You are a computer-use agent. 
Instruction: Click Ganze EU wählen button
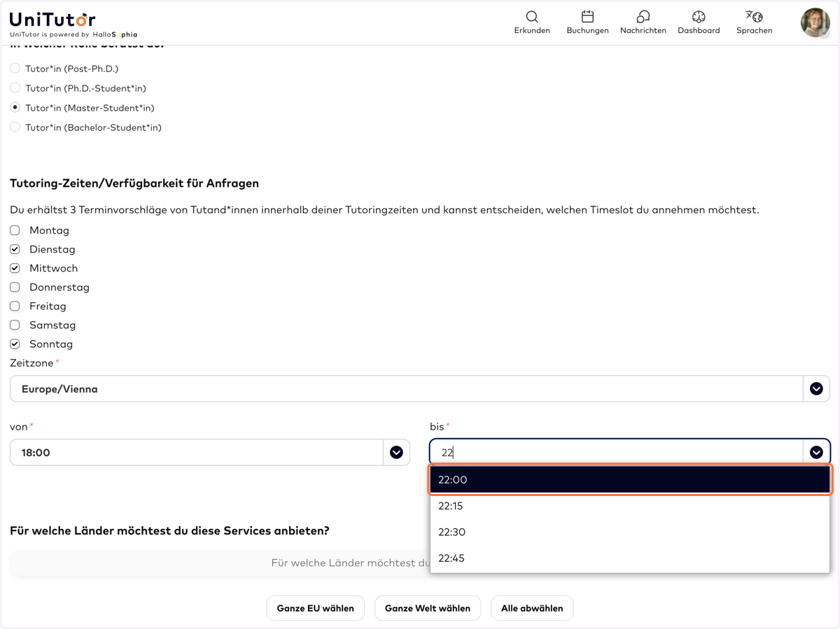315,608
